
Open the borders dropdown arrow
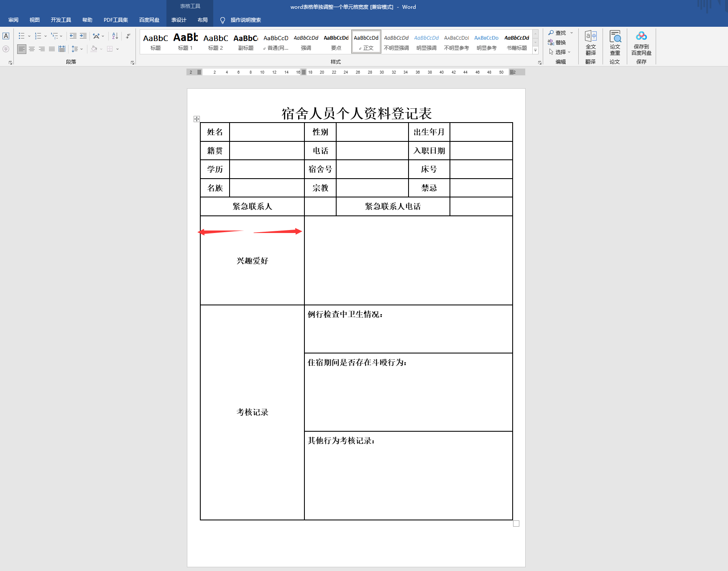coord(118,49)
